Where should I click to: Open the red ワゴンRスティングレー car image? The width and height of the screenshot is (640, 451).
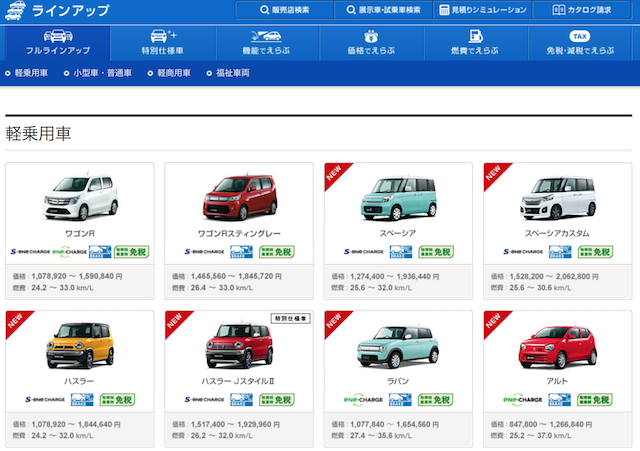click(240, 197)
